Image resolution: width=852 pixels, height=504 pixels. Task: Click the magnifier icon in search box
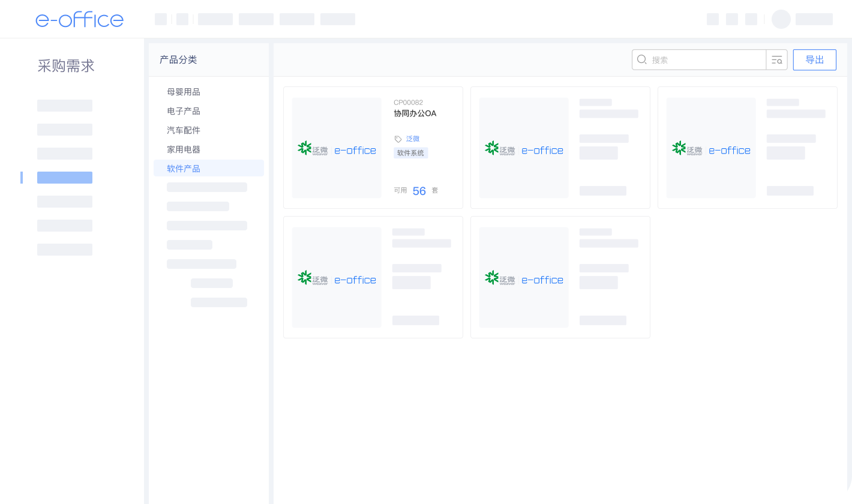coord(642,59)
